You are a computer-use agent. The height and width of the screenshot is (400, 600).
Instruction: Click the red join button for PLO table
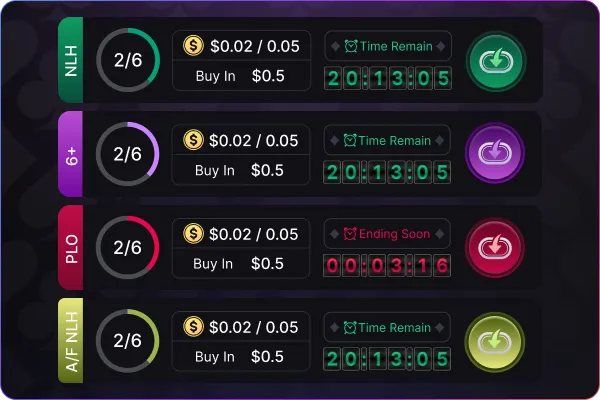pos(495,247)
